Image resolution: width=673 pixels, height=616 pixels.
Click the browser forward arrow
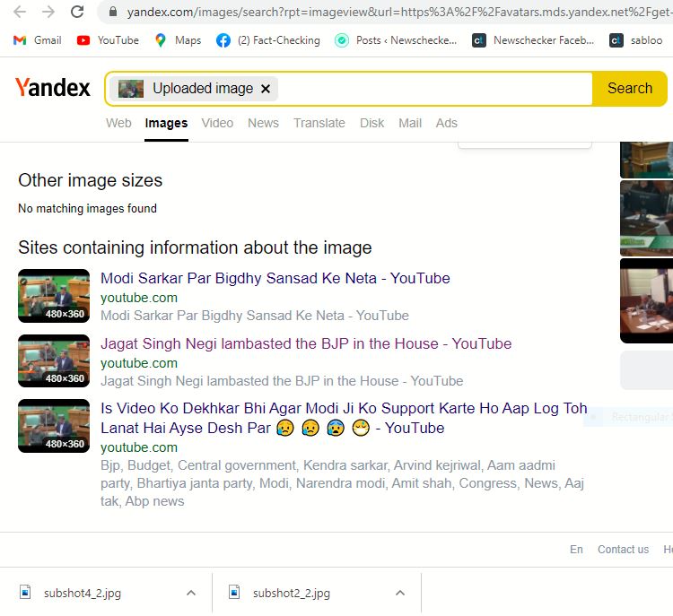tap(48, 13)
